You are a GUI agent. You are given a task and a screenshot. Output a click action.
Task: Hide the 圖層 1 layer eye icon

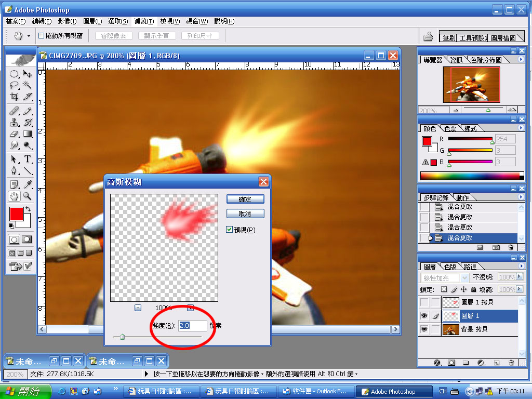pos(424,315)
